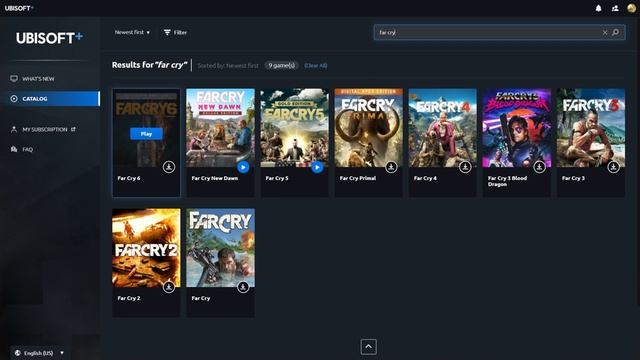Click the Far Cry New Dawn title text
Image resolution: width=640 pixels, height=360 pixels.
pyautogui.click(x=215, y=178)
